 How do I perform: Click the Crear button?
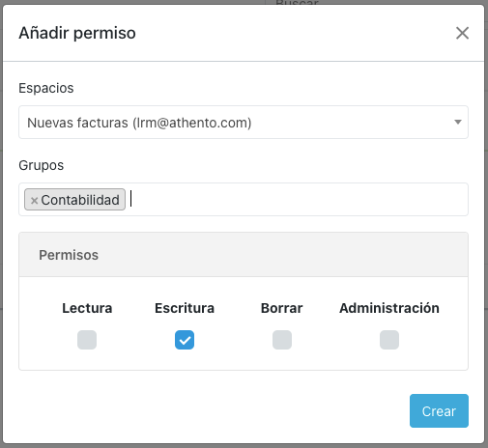[439, 411]
